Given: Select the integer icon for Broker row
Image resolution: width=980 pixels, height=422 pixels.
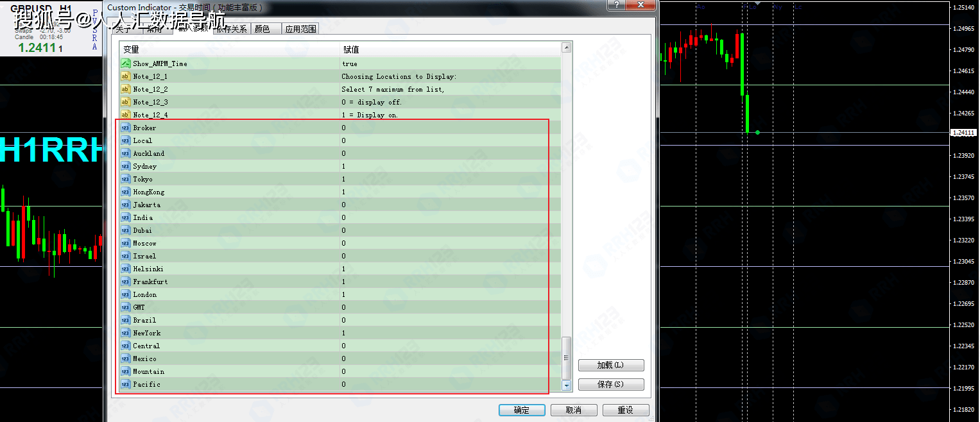Looking at the screenshot, I should (x=126, y=128).
